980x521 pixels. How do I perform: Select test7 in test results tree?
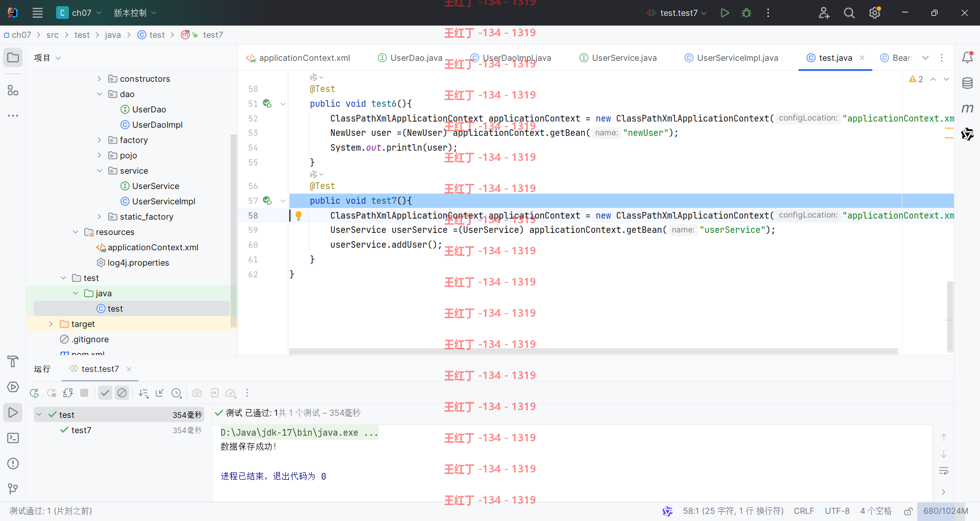coord(81,430)
